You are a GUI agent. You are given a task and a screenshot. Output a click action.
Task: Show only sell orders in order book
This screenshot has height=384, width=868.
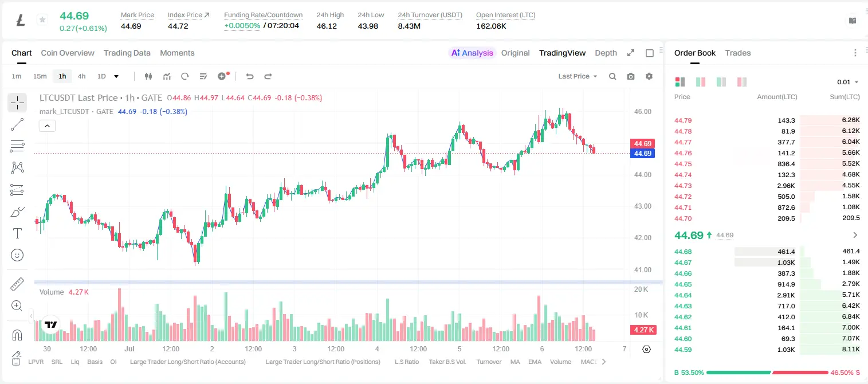pos(741,82)
